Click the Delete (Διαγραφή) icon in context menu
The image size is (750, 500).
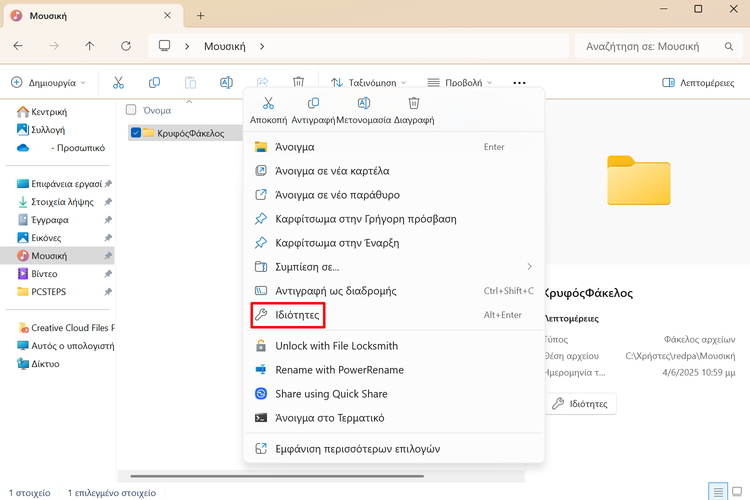pos(414,103)
